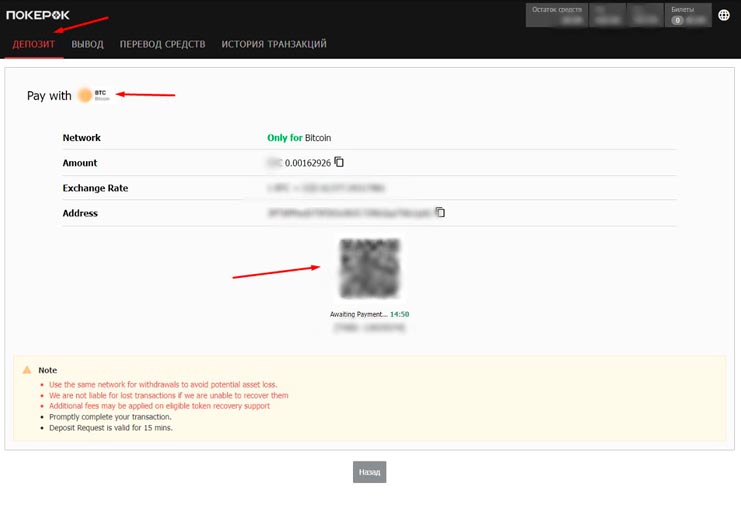Viewport: 741px width, 515px height.
Task: Copy the BTC amount with the copy icon
Action: point(339,162)
